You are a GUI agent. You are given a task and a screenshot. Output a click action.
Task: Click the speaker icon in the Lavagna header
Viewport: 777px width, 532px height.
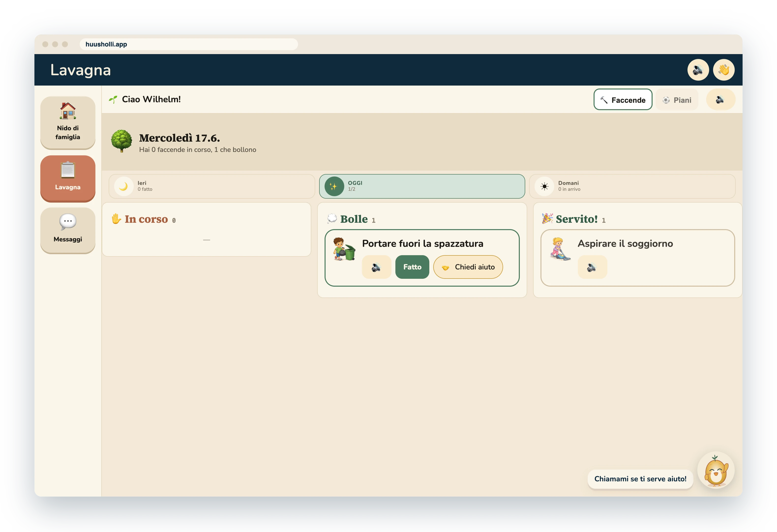click(698, 70)
